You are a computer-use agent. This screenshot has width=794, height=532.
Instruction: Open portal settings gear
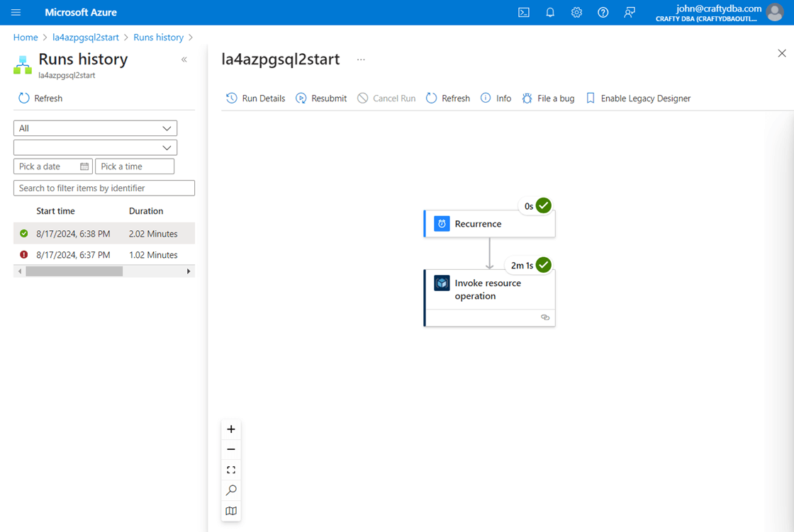(x=576, y=12)
